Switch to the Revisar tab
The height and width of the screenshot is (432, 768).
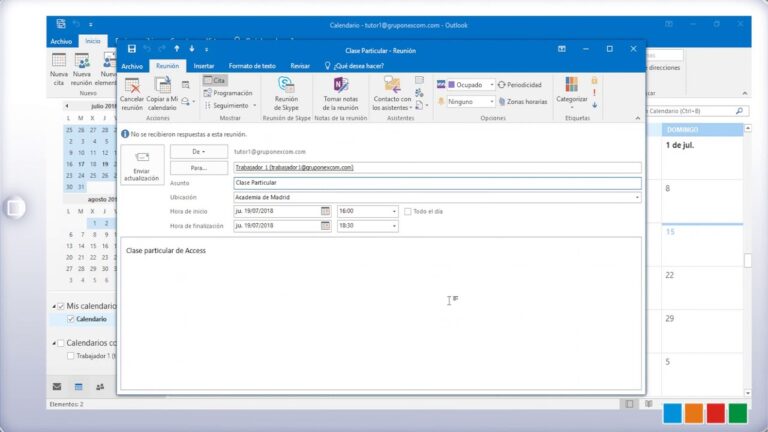click(x=300, y=66)
